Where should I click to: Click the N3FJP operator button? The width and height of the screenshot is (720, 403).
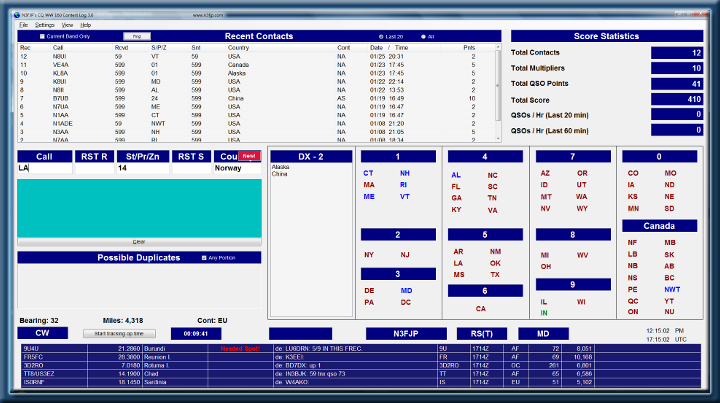pos(406,333)
